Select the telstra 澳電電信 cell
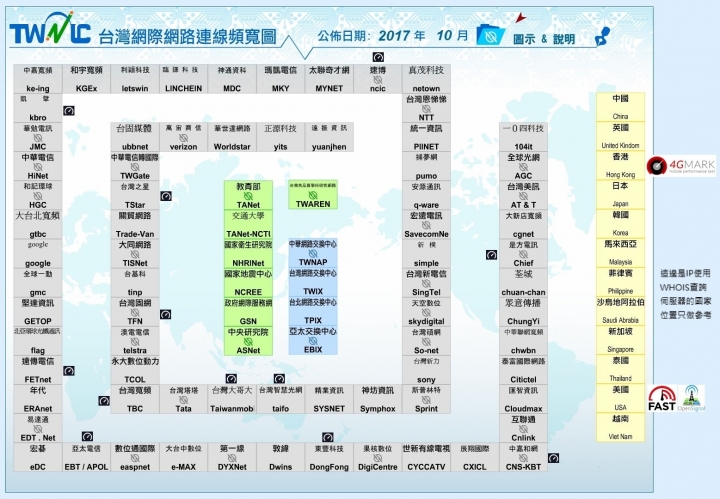This screenshot has height=499, width=720. [135, 341]
